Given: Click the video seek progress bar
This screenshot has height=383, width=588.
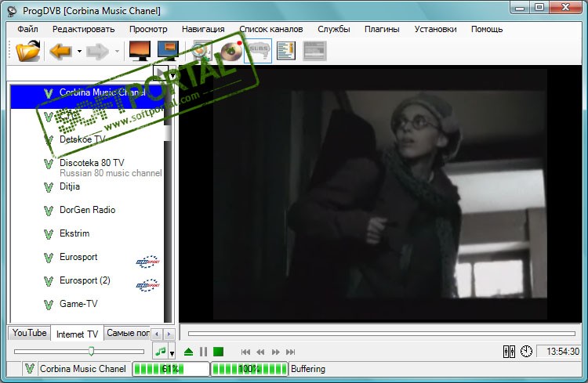Looking at the screenshot, I should 381,334.
